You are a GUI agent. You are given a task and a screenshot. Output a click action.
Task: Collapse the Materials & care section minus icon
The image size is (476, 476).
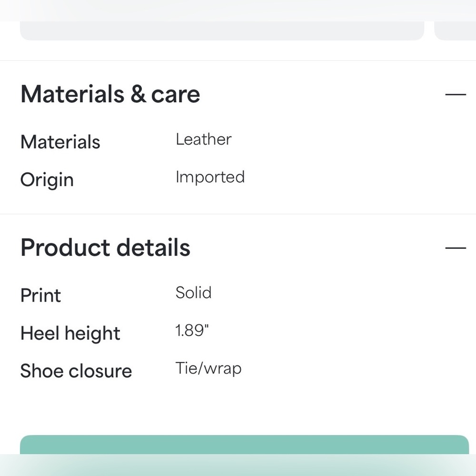[456, 95]
